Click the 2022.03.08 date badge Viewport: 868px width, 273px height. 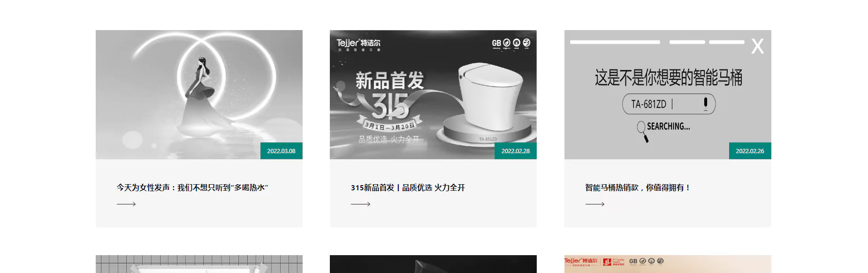point(282,151)
